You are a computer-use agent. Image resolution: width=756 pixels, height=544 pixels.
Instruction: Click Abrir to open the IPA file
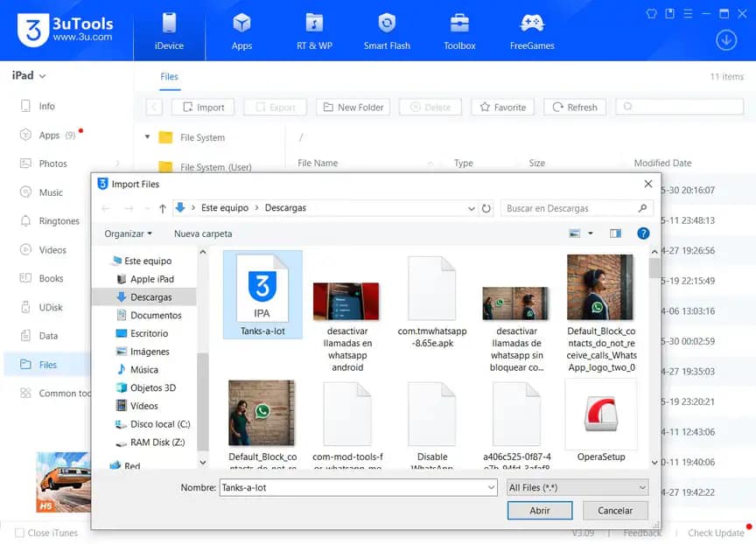click(540, 510)
